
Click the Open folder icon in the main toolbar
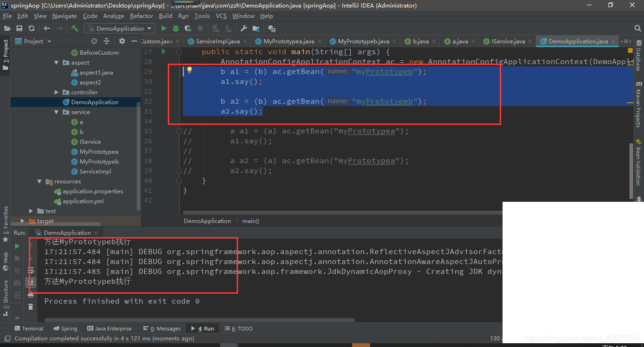click(x=7, y=28)
